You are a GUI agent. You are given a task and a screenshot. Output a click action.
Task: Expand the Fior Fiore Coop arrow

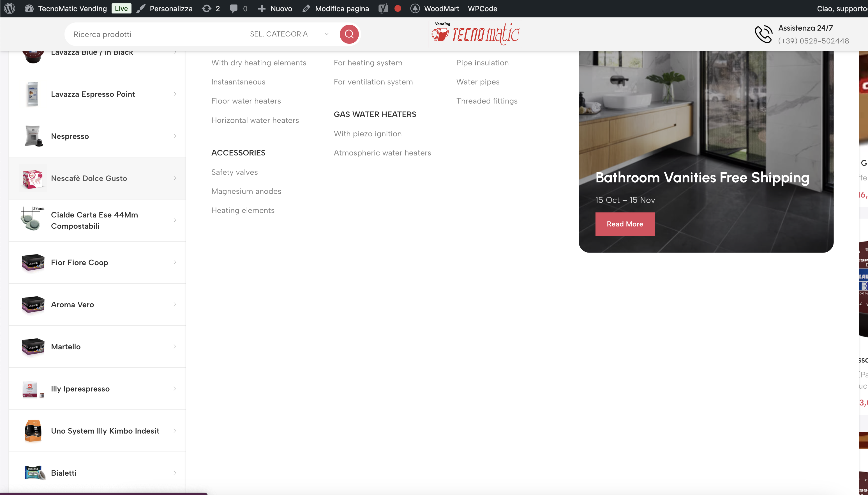(175, 262)
